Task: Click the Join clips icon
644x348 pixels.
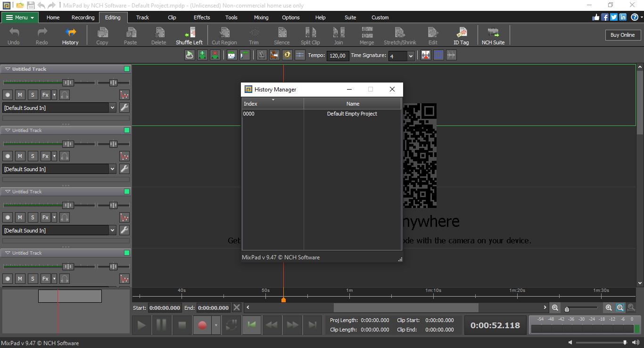Action: coord(339,36)
